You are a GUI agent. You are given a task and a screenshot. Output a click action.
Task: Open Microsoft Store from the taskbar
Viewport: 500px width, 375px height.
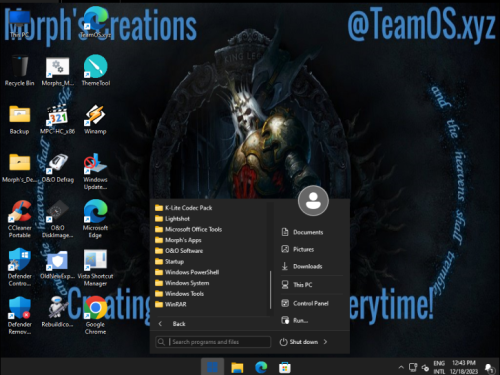tap(285, 367)
